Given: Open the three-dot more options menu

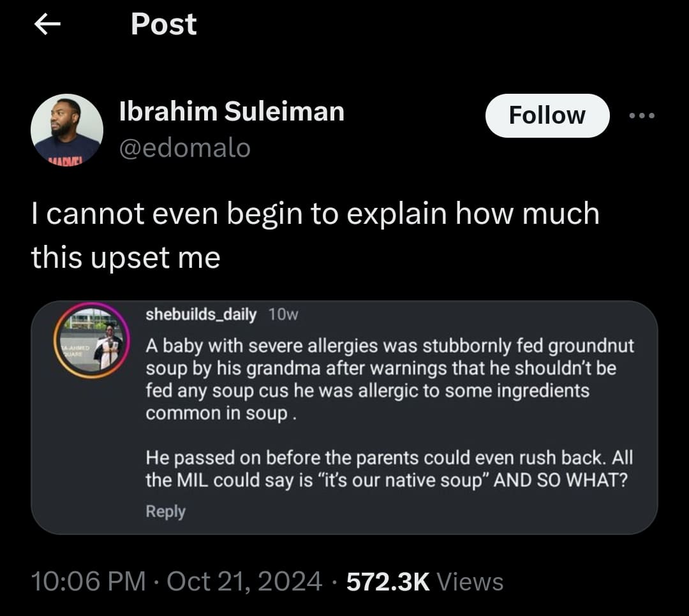Looking at the screenshot, I should click(642, 116).
